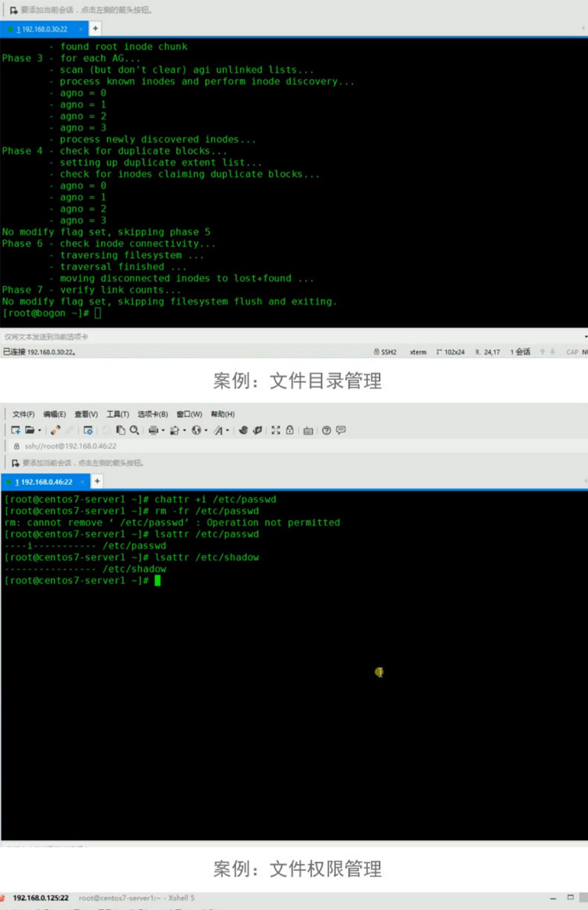Click the Print icon

(x=153, y=430)
